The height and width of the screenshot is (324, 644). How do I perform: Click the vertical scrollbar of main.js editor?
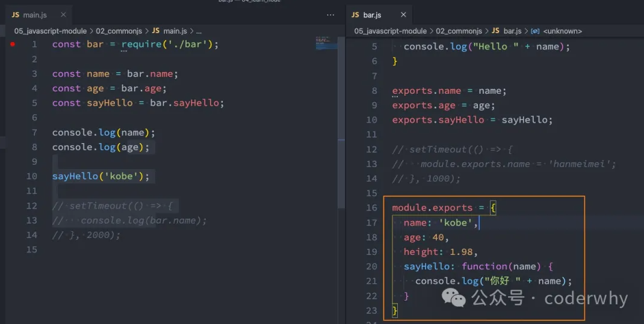click(341, 123)
